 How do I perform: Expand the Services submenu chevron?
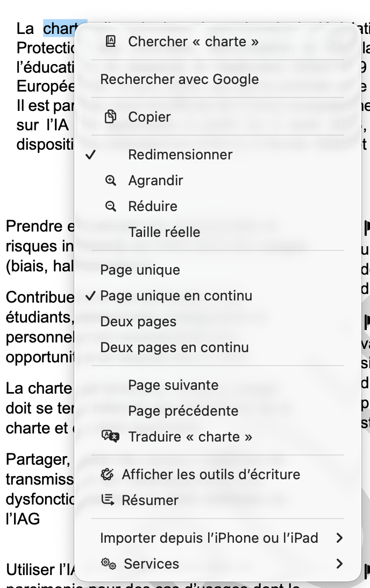(x=339, y=564)
